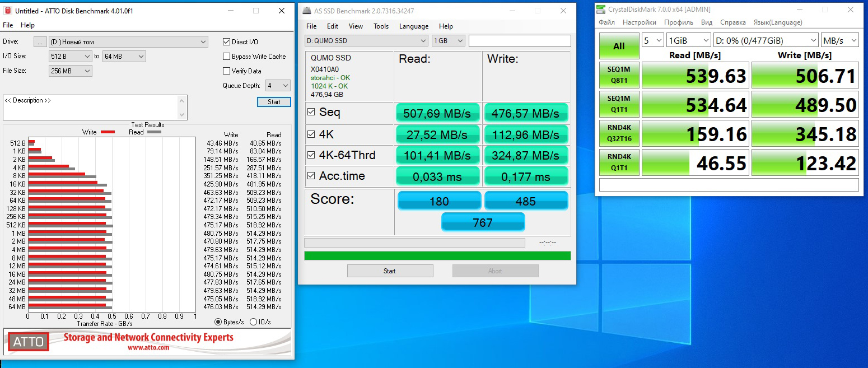The height and width of the screenshot is (368, 868).
Task: Click the 507,69 MB/s Seq read result
Action: 438,113
